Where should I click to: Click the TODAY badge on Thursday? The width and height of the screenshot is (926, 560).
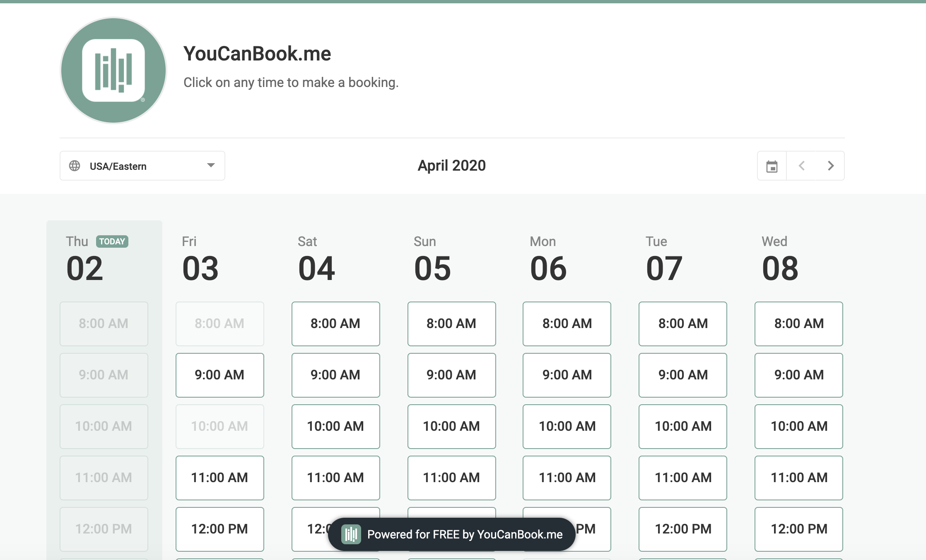112,241
